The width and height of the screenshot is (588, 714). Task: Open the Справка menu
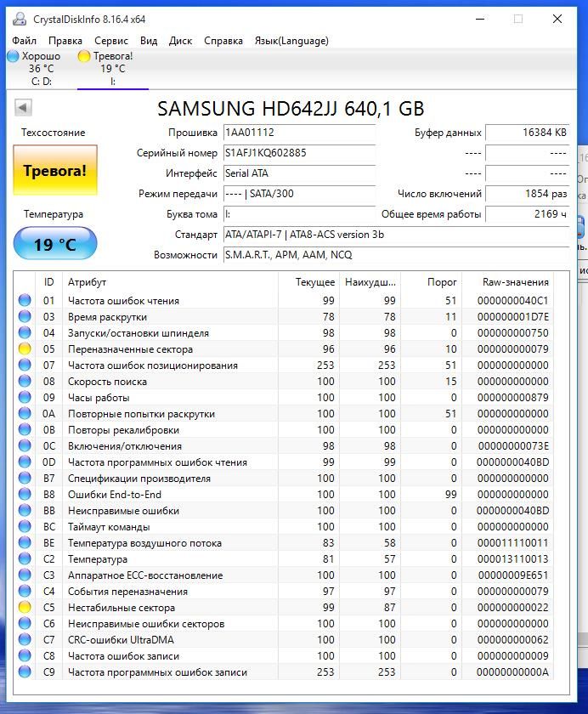point(223,41)
